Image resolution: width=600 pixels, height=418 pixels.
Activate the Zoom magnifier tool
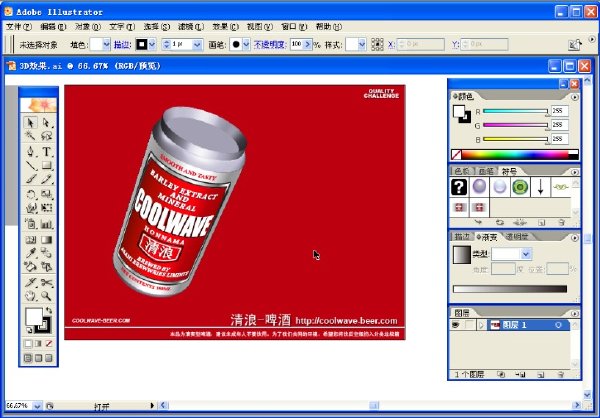point(46,296)
